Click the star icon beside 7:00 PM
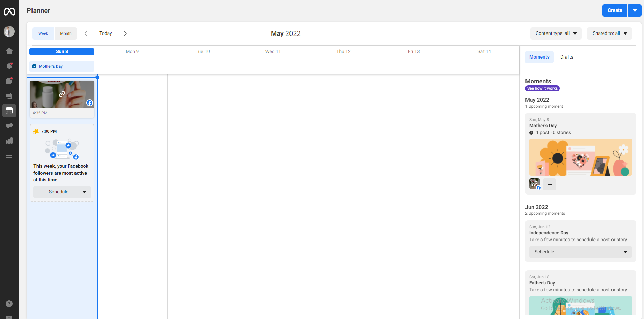Image resolution: width=644 pixels, height=319 pixels. [x=36, y=131]
